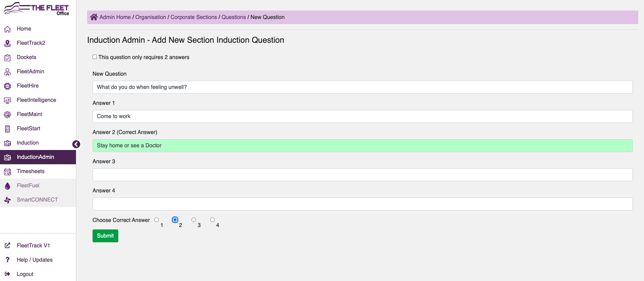
Task: Tick 'This question only requires 2 answers'
Action: pyautogui.click(x=95, y=57)
